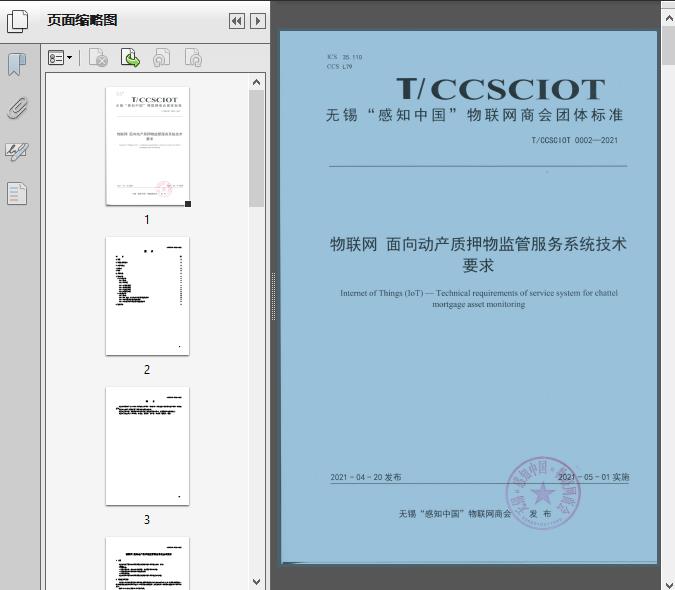This screenshot has width=675, height=590.
Task: Click the ICS 35.110 classification text
Action: (344, 57)
